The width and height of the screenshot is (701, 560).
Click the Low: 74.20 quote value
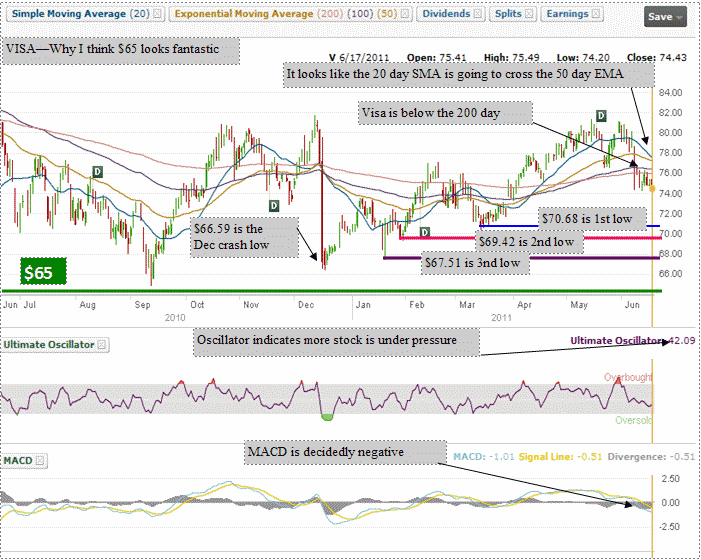pyautogui.click(x=583, y=58)
